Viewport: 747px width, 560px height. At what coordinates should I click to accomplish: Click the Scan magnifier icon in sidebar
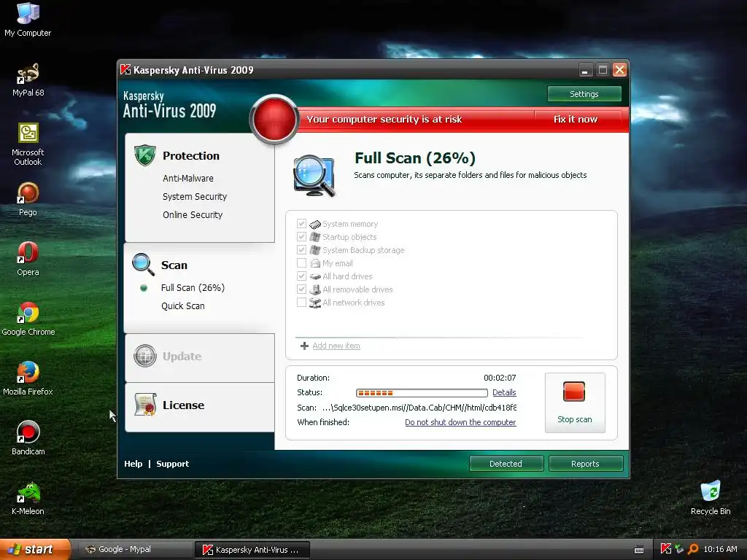click(143, 264)
